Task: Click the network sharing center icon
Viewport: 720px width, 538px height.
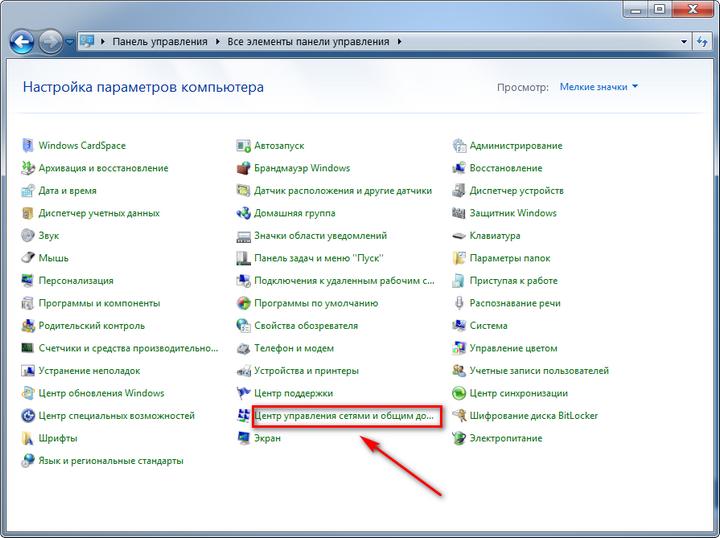Action: click(243, 415)
